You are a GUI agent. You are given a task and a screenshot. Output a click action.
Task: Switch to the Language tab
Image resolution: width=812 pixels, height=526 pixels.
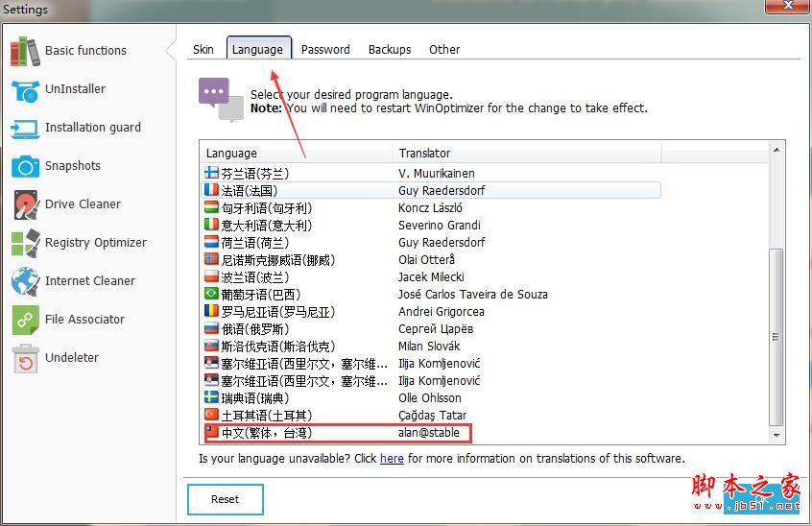258,48
